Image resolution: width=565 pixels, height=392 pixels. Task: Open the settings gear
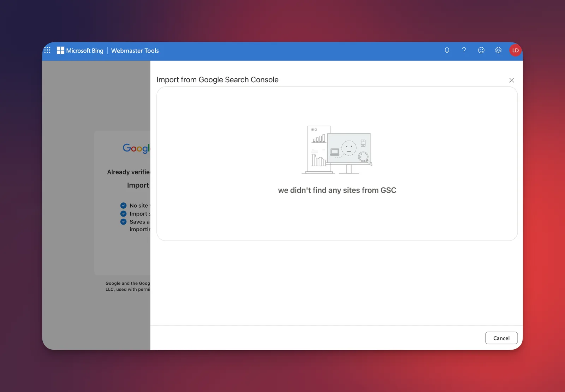(498, 51)
